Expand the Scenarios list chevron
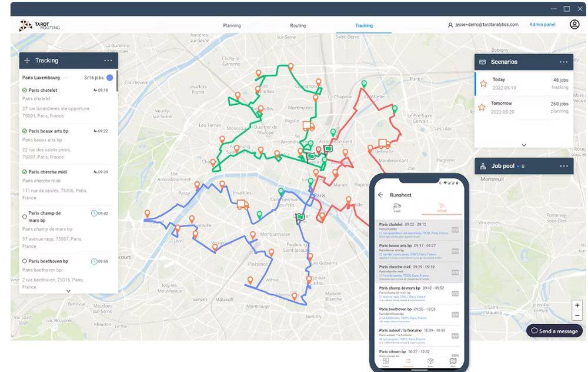Screen dimensions: 588x372 [x=523, y=145]
